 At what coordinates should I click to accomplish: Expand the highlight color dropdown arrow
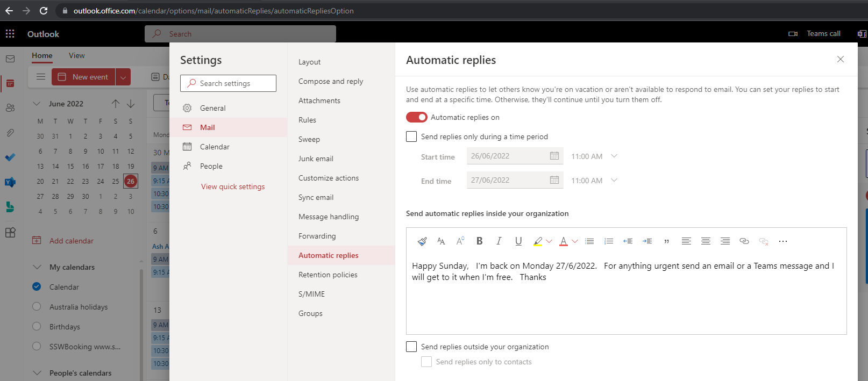(x=549, y=241)
